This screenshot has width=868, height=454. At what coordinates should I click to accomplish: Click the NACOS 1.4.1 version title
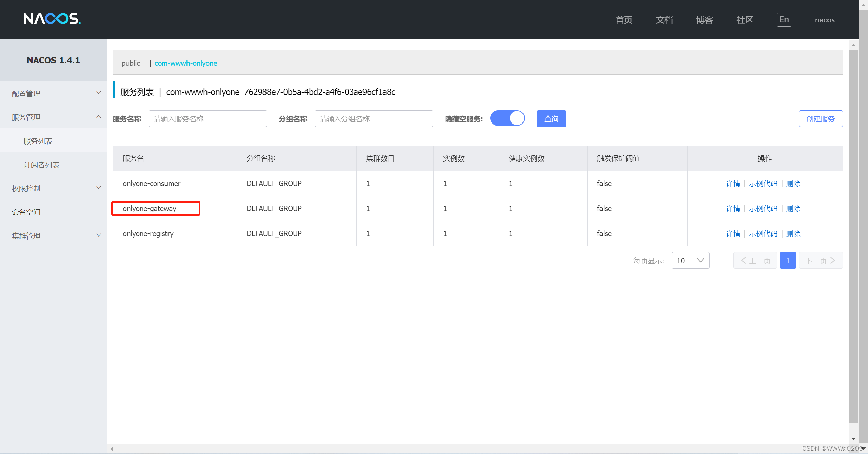pyautogui.click(x=53, y=60)
